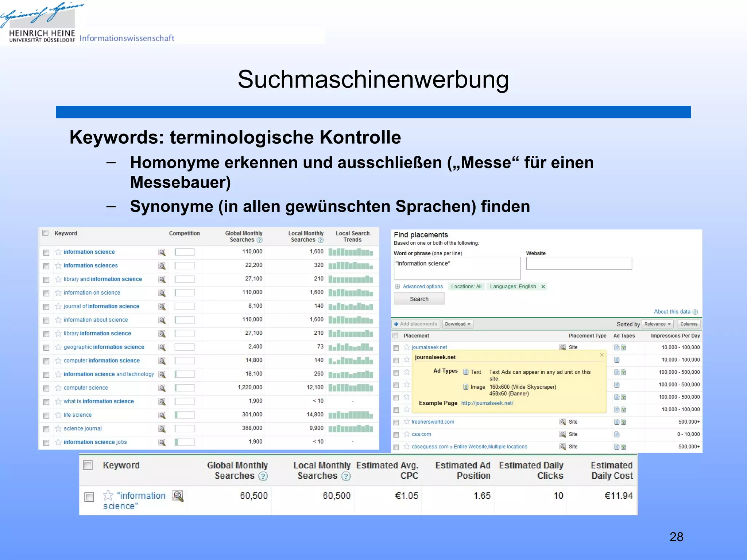Viewport: 747px width, 560px height.
Task: Click magnifier icon for life science row
Action: [162, 415]
